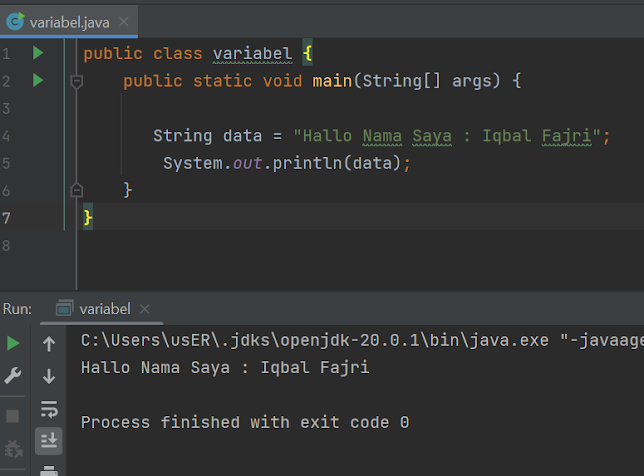
Task: Select the variabel tab in Run panel
Action: (103, 309)
